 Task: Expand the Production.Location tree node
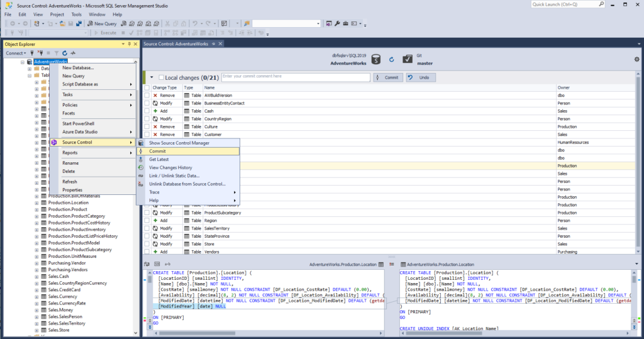pyautogui.click(x=36, y=203)
